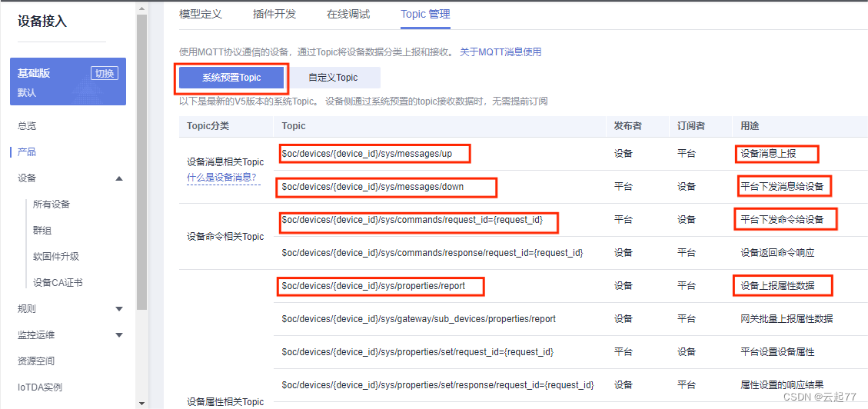Switch to the 模型定义 tab

pyautogui.click(x=201, y=15)
